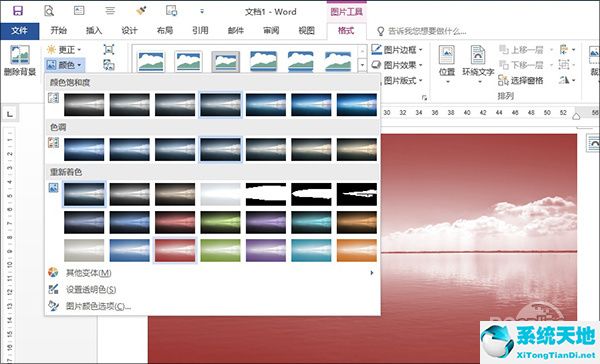Open the Align objects dropdown icon

[567, 50]
